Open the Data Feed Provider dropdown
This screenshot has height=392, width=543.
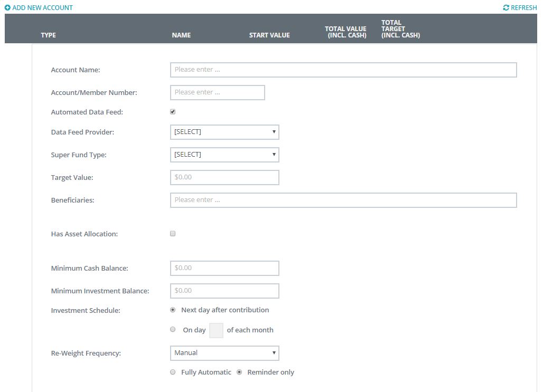[224, 132]
